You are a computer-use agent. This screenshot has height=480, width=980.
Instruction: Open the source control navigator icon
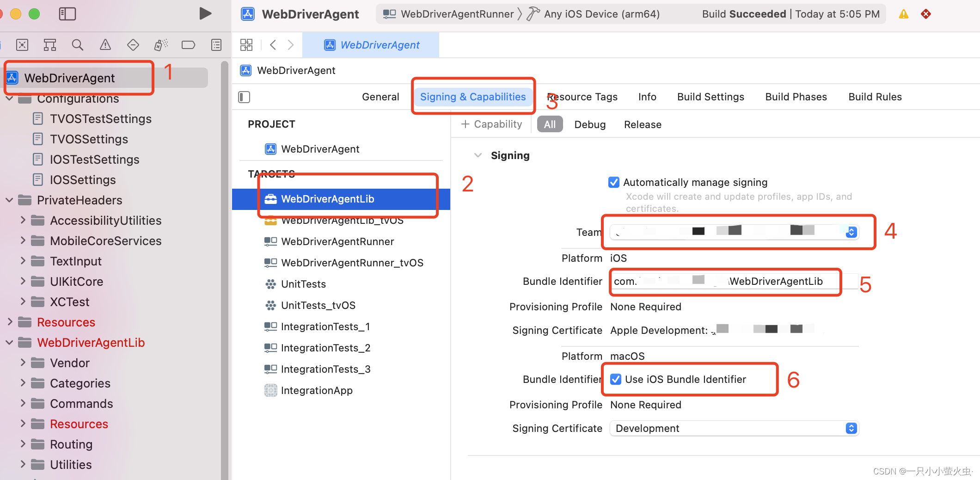click(22, 45)
